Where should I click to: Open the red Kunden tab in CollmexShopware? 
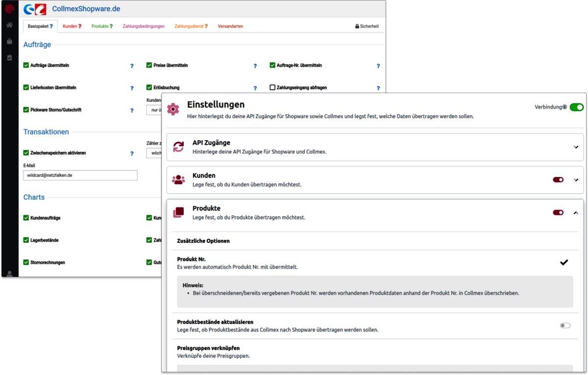pos(72,26)
